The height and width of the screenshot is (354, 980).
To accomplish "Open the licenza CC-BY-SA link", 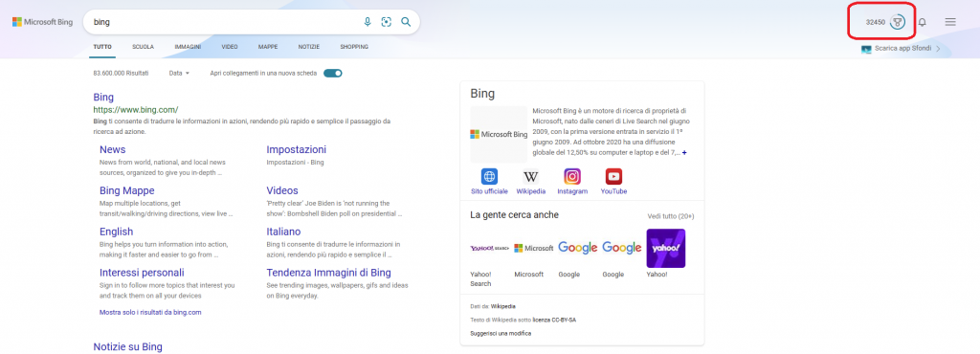I will [x=554, y=320].
